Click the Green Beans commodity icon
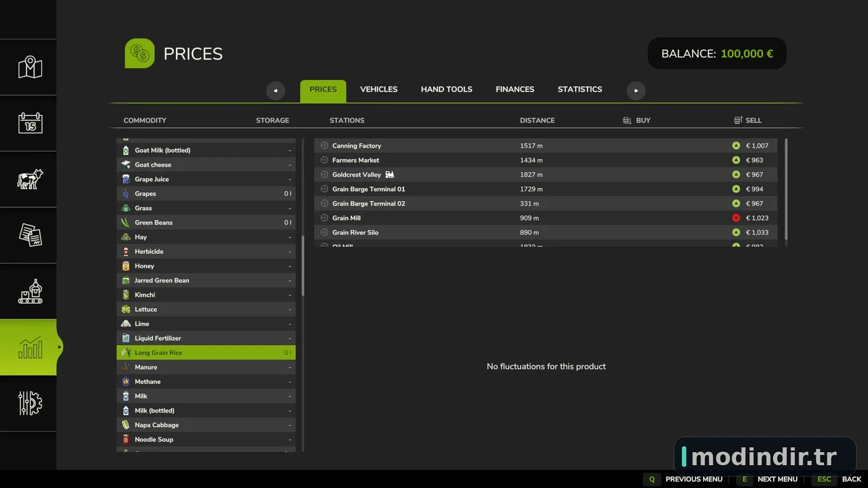This screenshot has width=868, height=488. [126, 222]
